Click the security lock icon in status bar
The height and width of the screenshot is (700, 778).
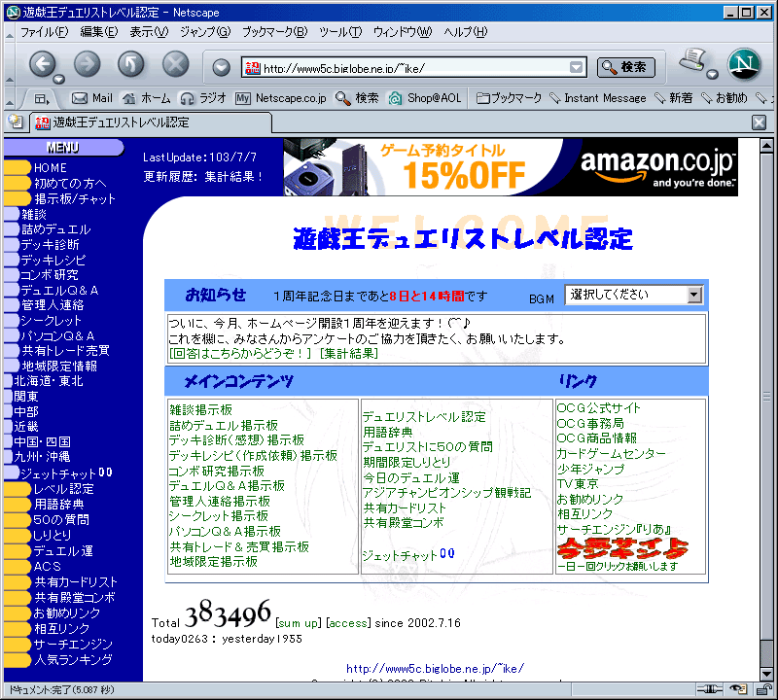(x=764, y=688)
